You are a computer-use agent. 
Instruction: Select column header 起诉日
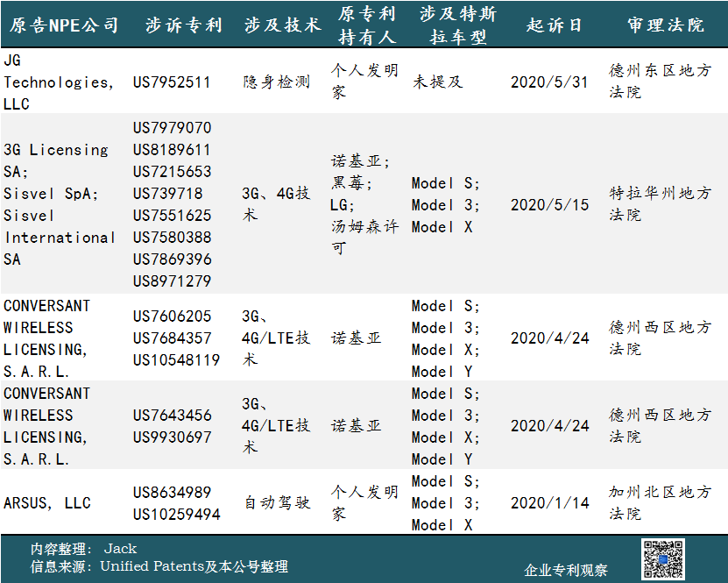(x=554, y=25)
